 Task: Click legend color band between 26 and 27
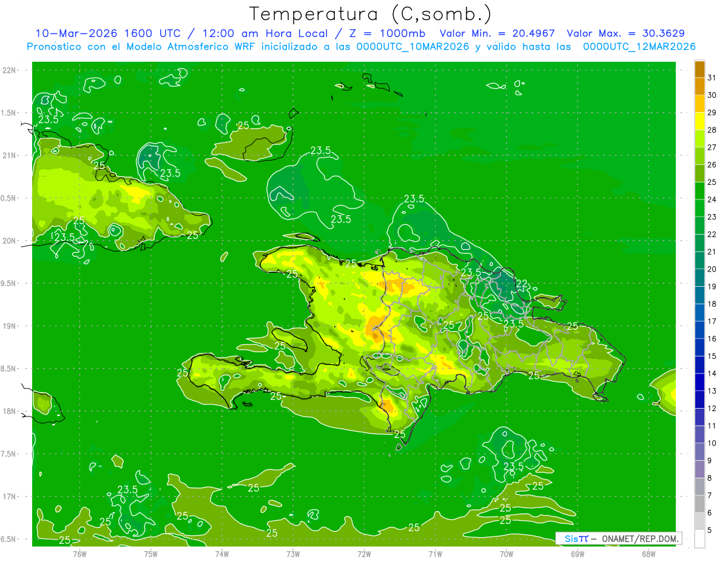pyautogui.click(x=699, y=156)
